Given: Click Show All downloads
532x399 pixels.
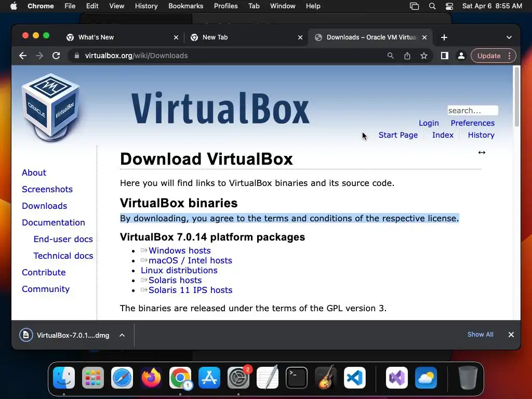Looking at the screenshot, I should [481, 335].
